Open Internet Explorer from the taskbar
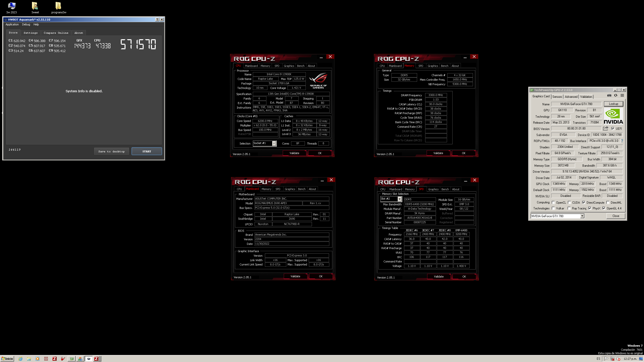 tap(20, 359)
